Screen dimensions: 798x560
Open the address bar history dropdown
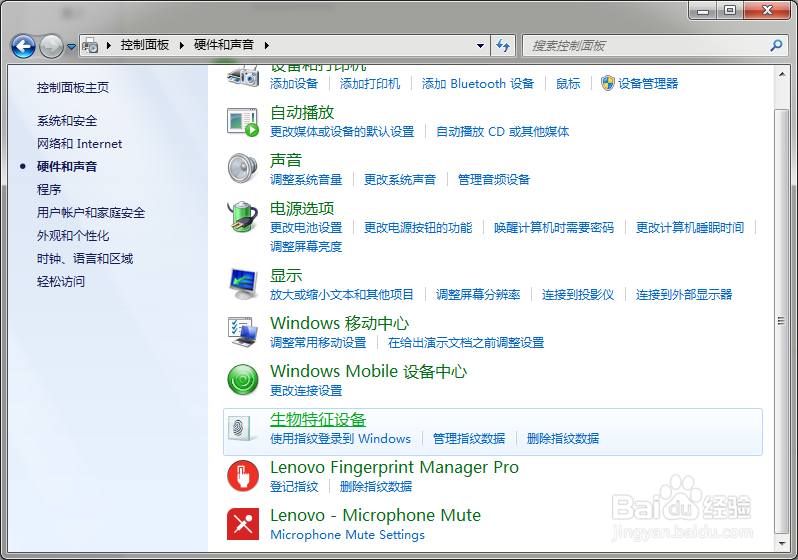480,46
